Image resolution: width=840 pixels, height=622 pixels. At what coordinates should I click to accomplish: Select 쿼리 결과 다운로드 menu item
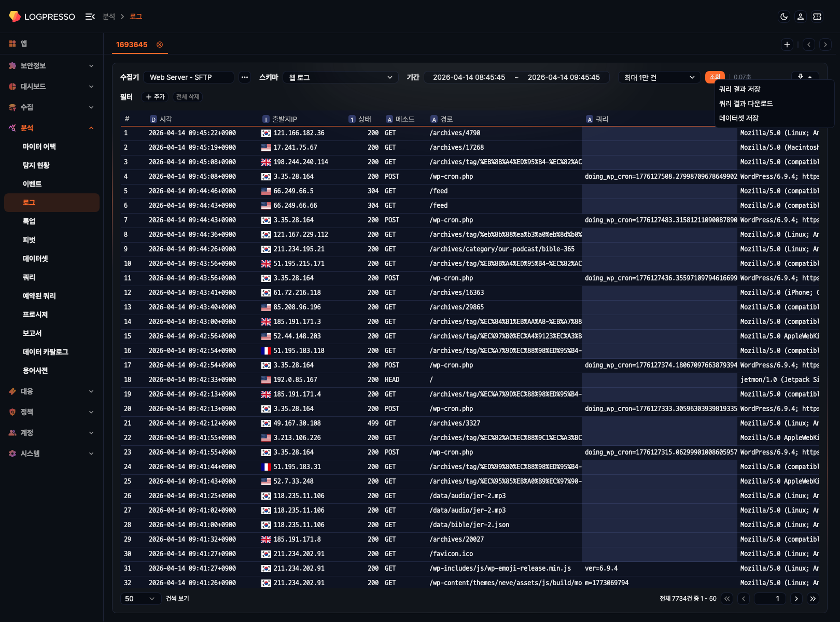[x=746, y=104]
